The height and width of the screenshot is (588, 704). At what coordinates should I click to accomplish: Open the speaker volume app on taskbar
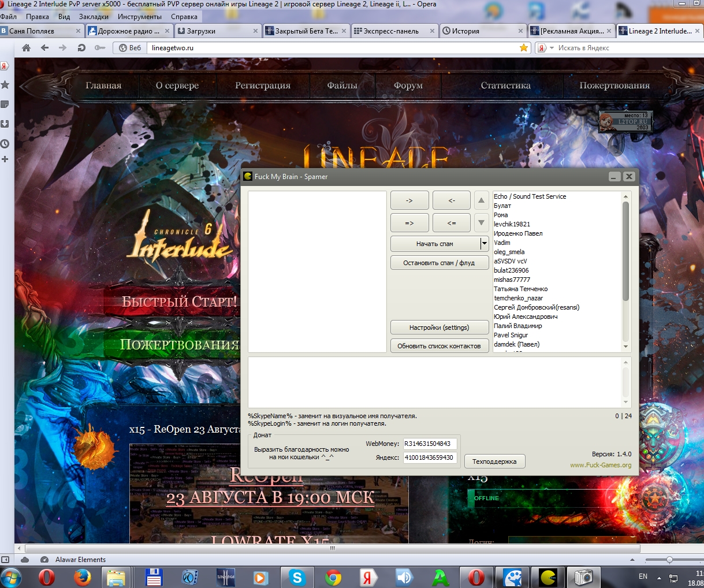point(404,578)
